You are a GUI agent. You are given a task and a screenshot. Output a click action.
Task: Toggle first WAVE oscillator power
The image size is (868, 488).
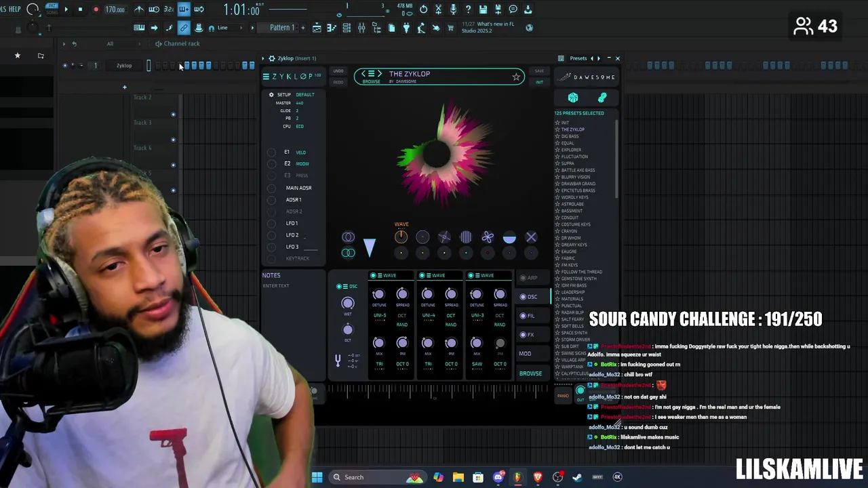[373, 275]
